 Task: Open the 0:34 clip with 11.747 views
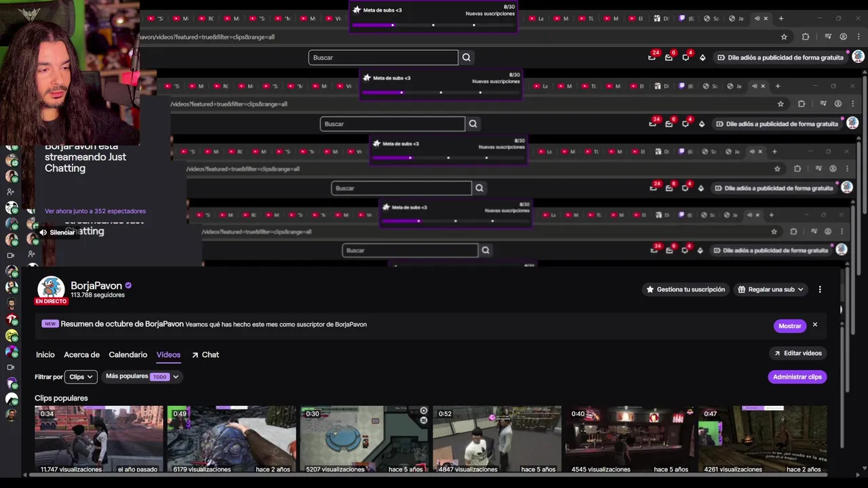[99, 439]
